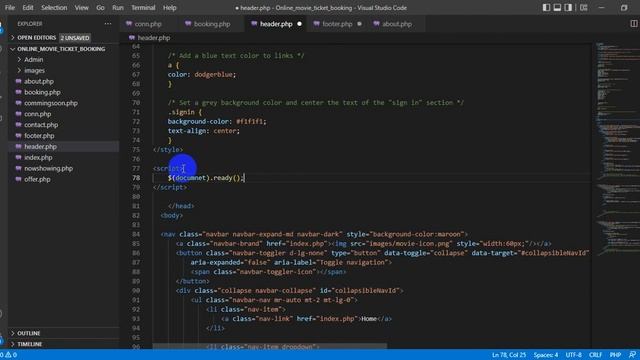Click line number 78 in gutter
Viewport: 640px width, 360px height.
click(136, 178)
